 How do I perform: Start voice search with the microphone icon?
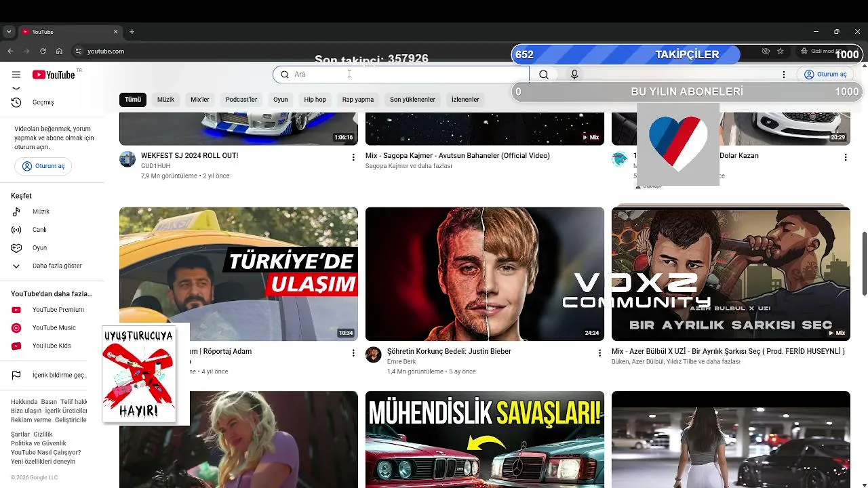click(x=574, y=75)
